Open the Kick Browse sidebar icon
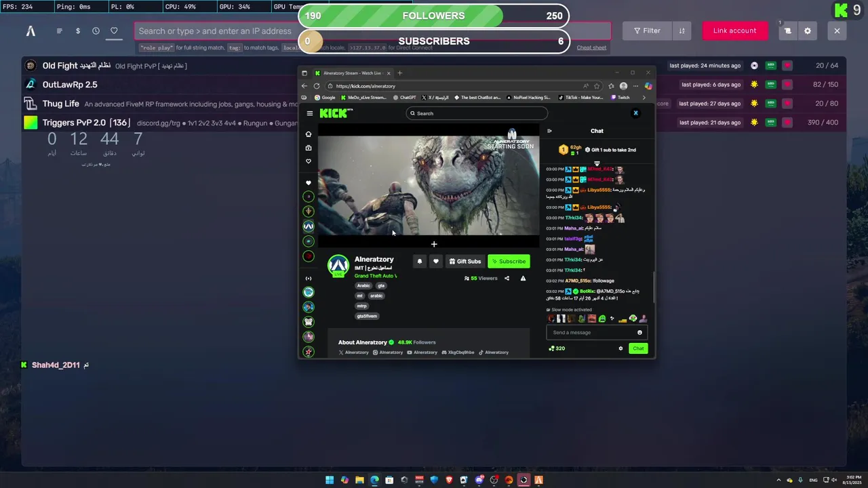This screenshot has height=488, width=868. [309, 148]
